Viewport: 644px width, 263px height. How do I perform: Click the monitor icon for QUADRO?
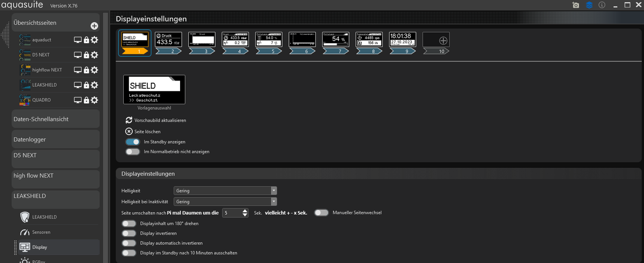pyautogui.click(x=77, y=100)
